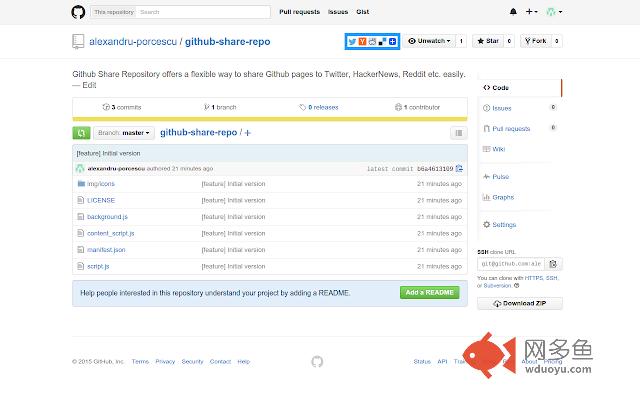640x400 pixels.
Task: Click the green compare and review button
Action: click(81, 133)
